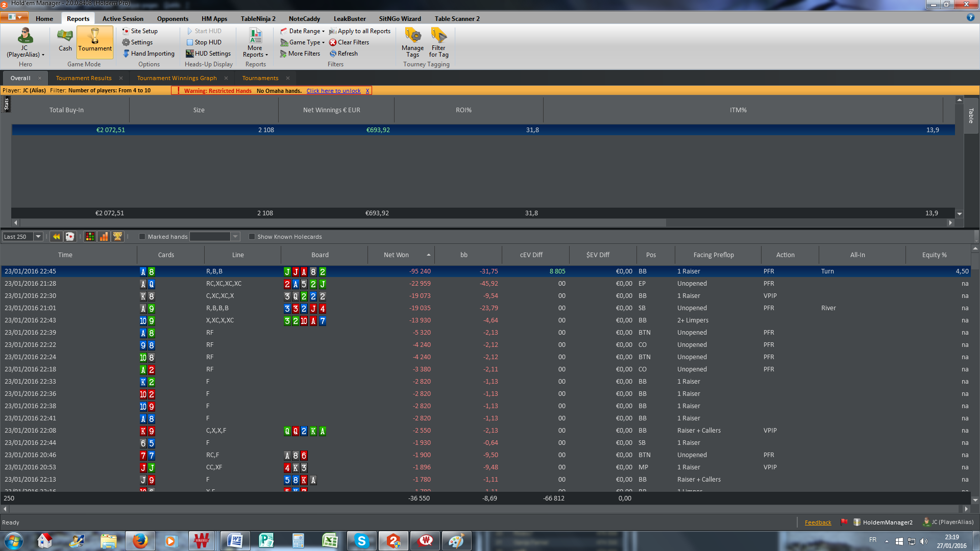The width and height of the screenshot is (980, 551).
Task: Click the gold trophy icon in hands toolbar
Action: tap(117, 237)
